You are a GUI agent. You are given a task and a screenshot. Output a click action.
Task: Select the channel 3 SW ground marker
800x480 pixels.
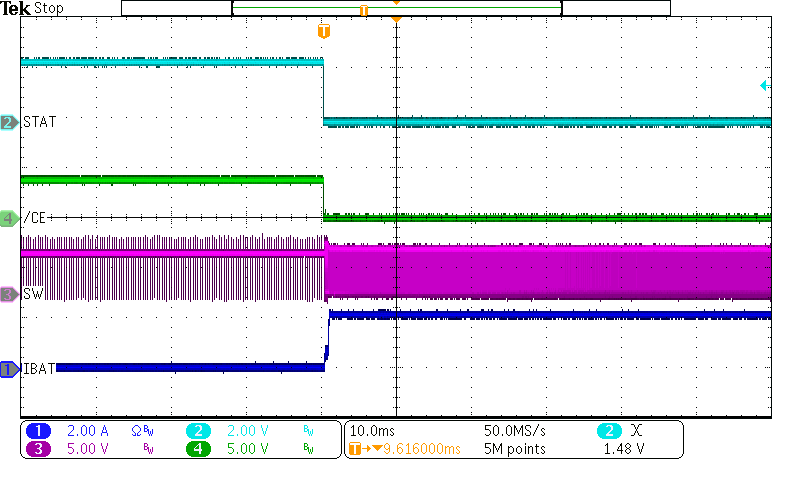click(x=9, y=294)
